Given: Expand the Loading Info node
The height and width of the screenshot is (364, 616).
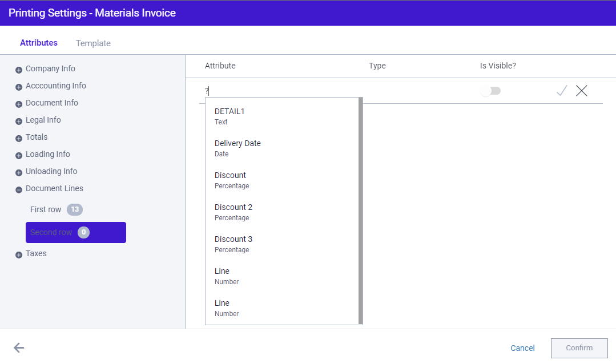Looking at the screenshot, I should point(18,156).
